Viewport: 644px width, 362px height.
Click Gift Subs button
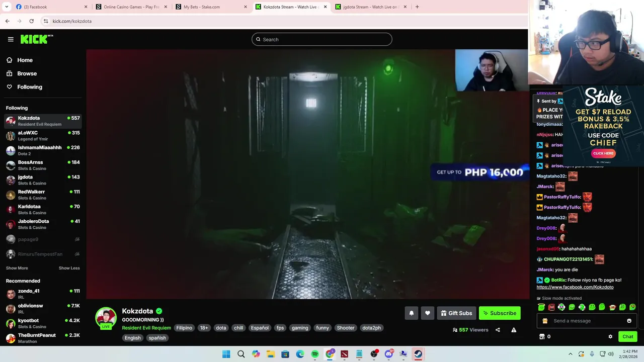tap(456, 313)
